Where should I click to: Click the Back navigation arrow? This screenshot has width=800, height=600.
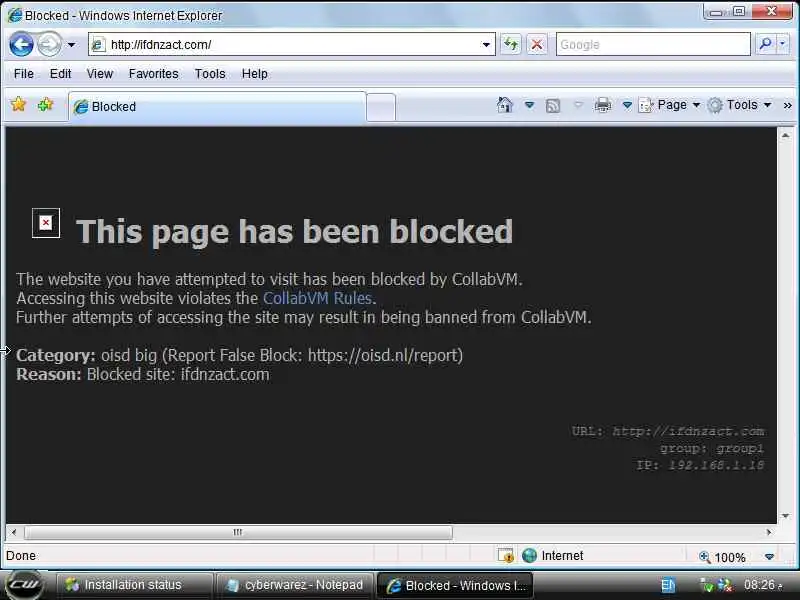21,44
